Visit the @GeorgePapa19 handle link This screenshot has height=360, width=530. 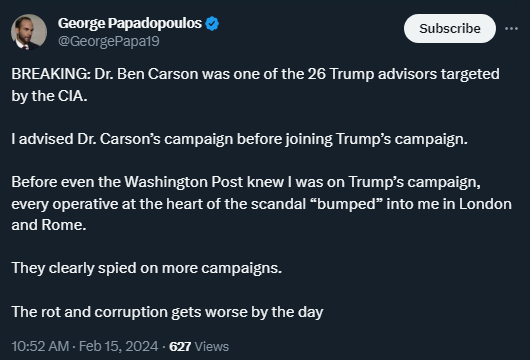click(x=109, y=41)
